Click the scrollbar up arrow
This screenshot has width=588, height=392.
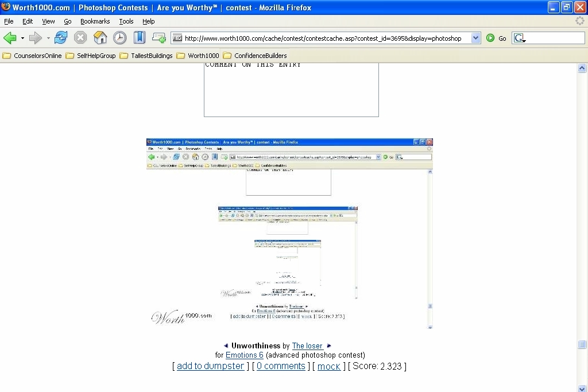click(x=582, y=68)
